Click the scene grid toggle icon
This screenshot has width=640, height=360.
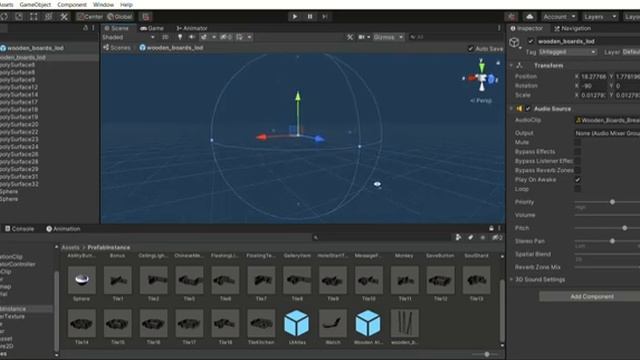click(x=240, y=37)
